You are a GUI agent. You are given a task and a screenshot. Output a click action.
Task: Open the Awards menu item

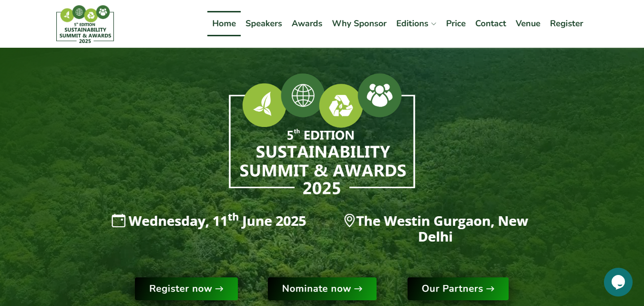(x=307, y=23)
